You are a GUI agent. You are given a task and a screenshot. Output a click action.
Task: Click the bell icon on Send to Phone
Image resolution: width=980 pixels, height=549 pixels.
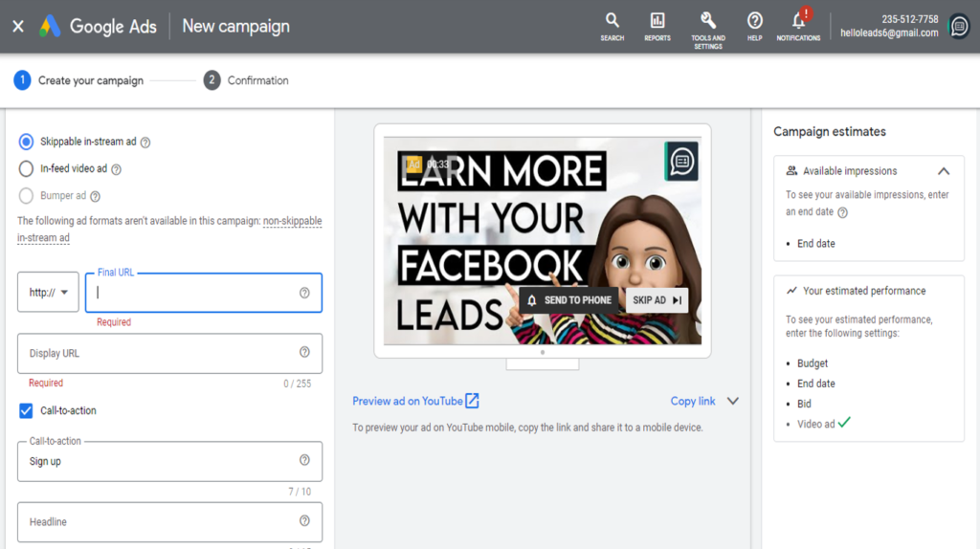coord(532,300)
